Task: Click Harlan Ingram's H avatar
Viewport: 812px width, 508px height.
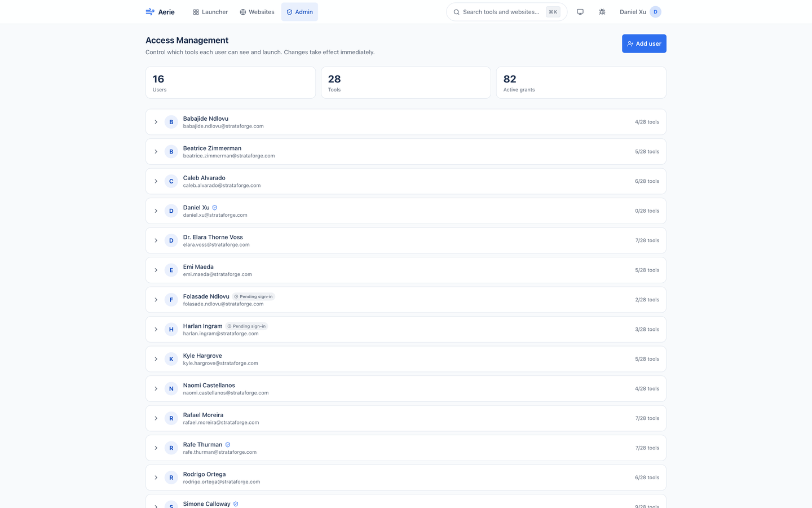Action: coord(171,330)
